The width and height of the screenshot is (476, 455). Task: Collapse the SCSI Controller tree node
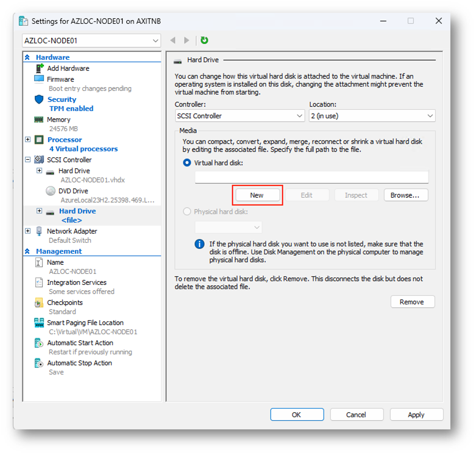click(27, 160)
